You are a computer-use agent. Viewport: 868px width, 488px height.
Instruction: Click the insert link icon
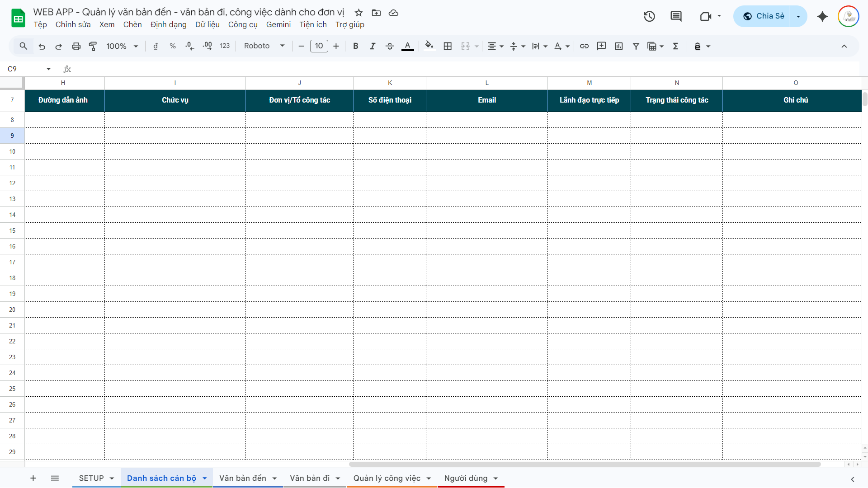point(584,46)
